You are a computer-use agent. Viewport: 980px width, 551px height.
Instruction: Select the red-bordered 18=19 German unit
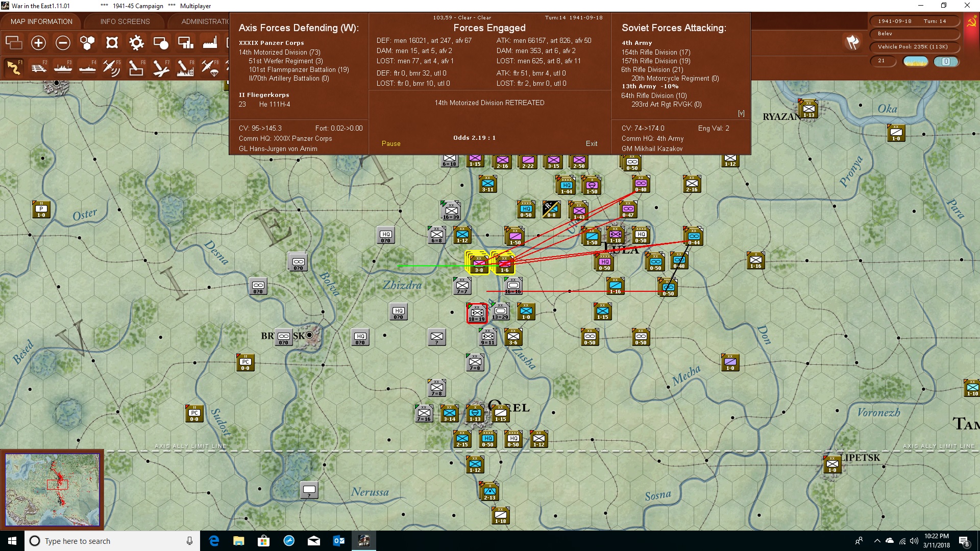coord(477,313)
